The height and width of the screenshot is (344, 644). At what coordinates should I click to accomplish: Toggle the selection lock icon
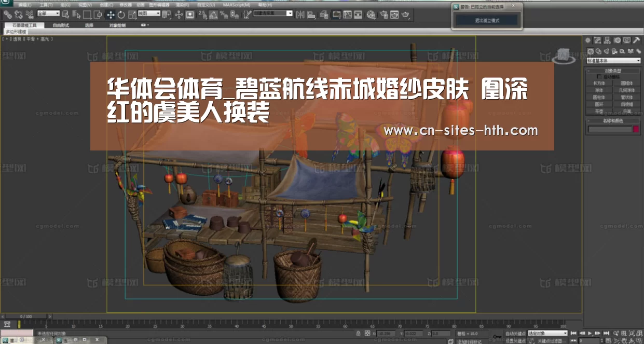click(x=359, y=333)
